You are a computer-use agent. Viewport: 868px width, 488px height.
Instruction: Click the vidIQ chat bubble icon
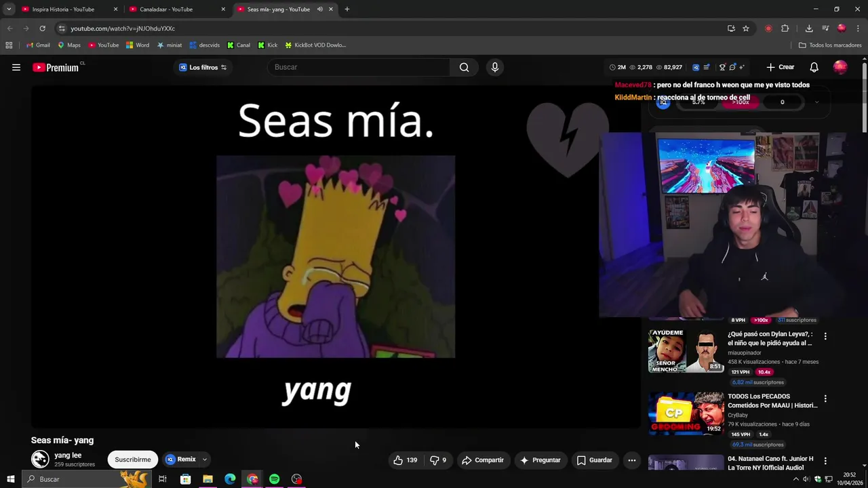point(732,67)
